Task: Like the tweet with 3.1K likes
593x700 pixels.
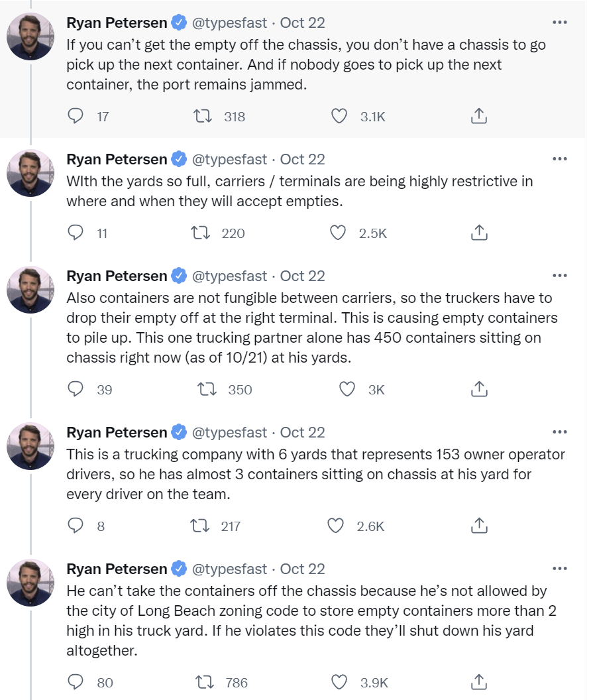Action: pyautogui.click(x=339, y=117)
